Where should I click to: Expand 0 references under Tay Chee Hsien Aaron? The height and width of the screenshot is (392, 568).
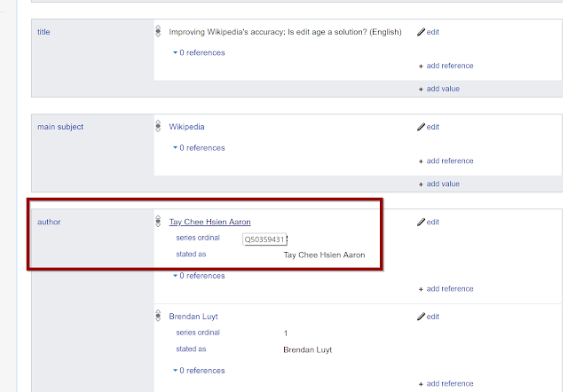199,276
